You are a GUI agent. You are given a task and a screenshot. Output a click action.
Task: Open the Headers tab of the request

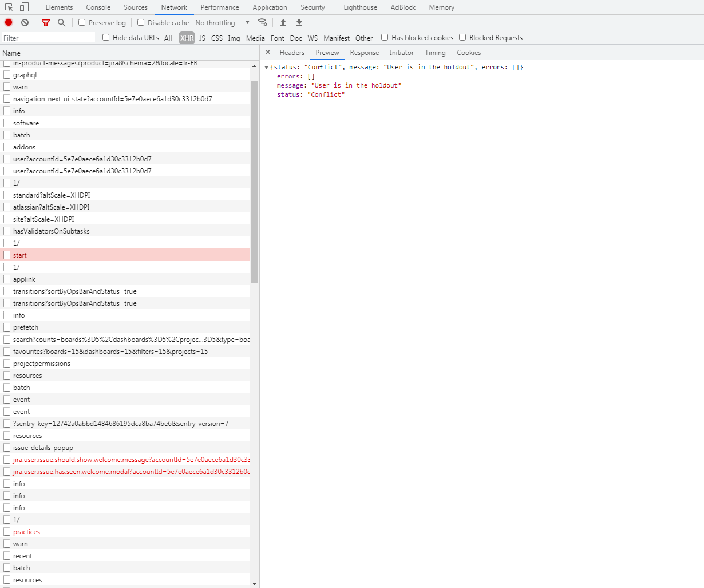(x=292, y=52)
